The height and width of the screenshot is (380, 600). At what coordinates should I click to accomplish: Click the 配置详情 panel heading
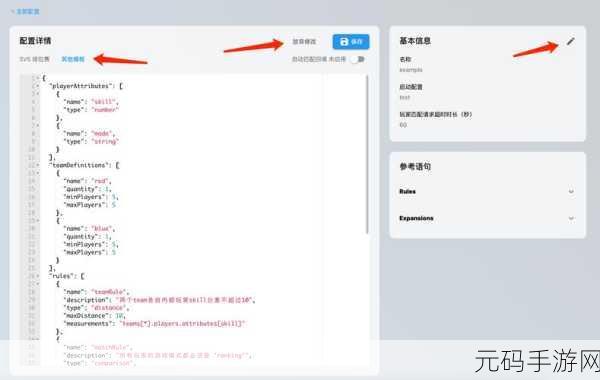35,41
